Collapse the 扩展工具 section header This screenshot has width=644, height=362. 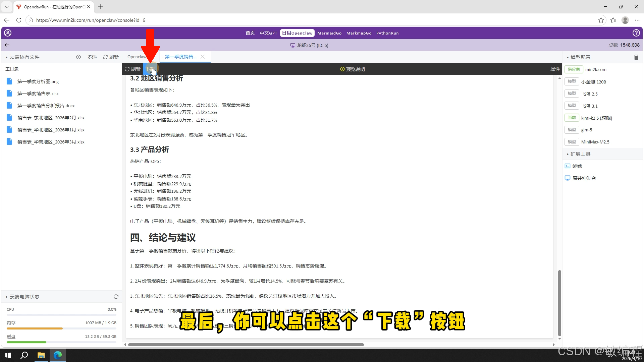click(580, 154)
